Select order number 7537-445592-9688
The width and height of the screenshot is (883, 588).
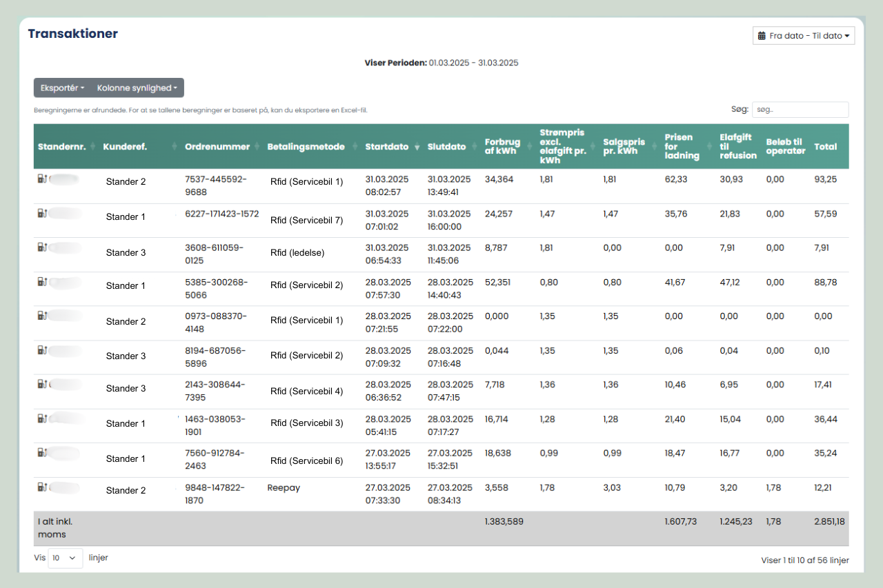click(215, 185)
